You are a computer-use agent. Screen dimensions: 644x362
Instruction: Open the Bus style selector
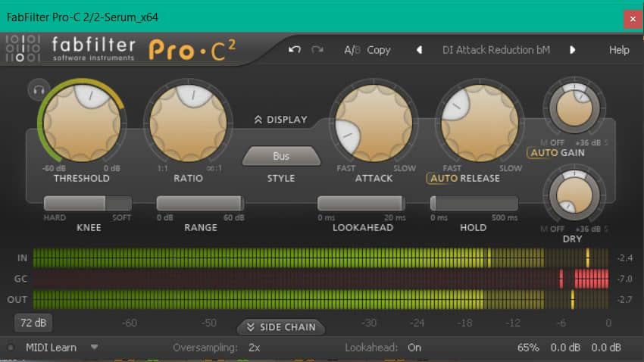pos(281,156)
